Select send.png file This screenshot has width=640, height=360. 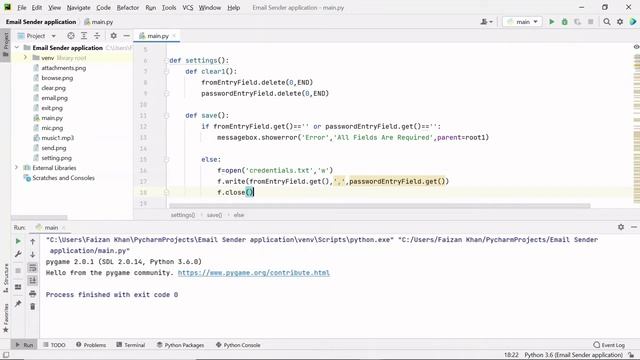coord(53,148)
